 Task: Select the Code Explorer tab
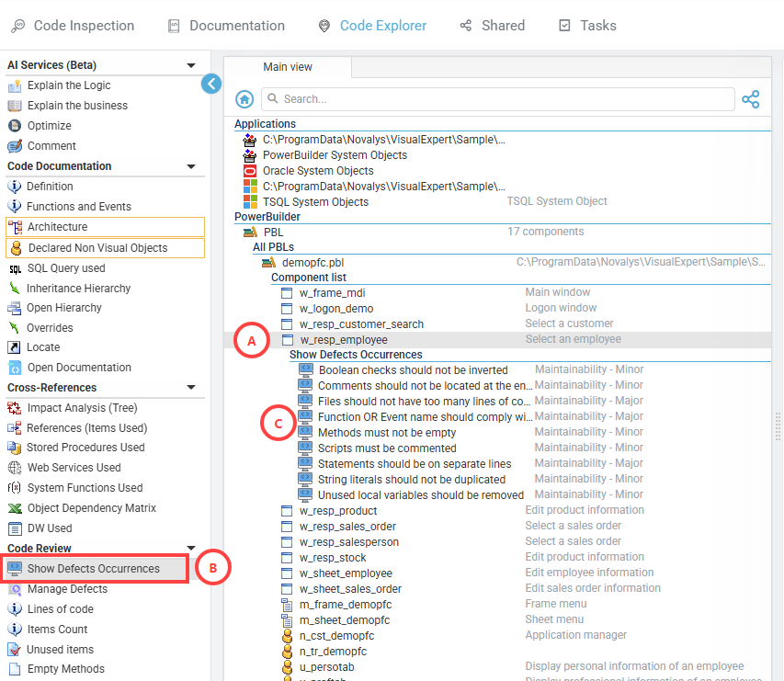point(372,26)
